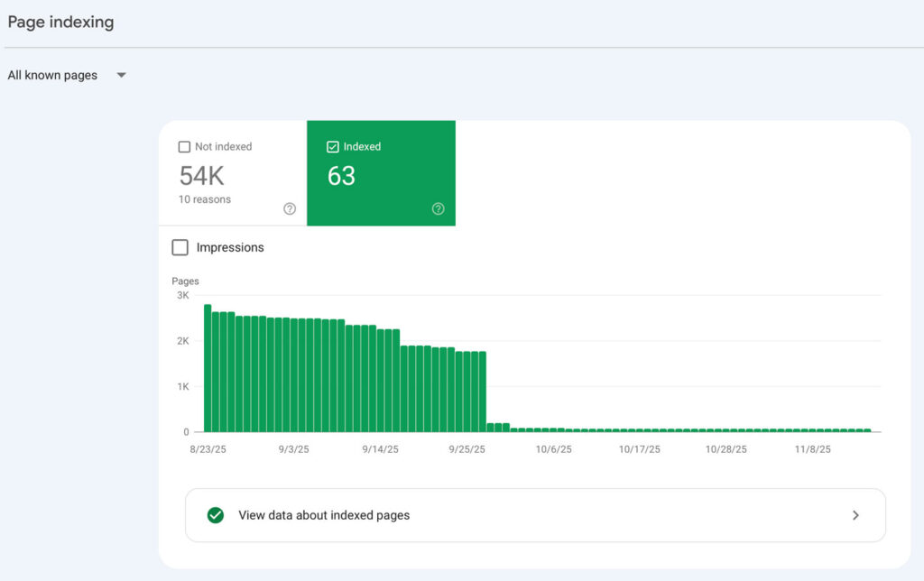Select the 63 Indexed count
The image size is (924, 581).
pyautogui.click(x=341, y=175)
